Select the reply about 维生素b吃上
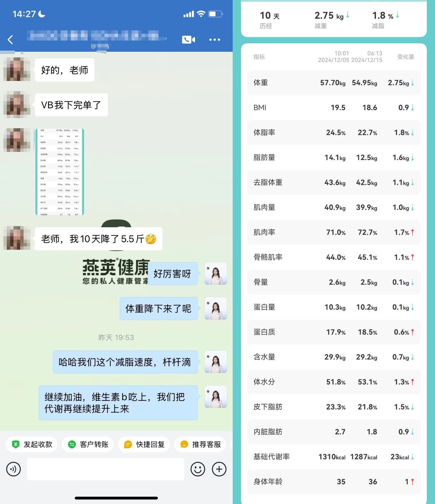This screenshot has width=435, height=504. (118, 403)
